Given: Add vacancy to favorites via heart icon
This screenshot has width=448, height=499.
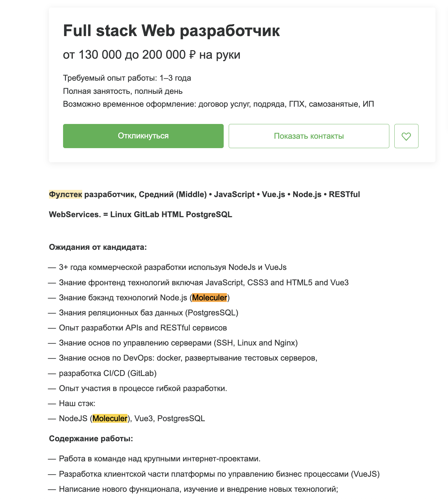Looking at the screenshot, I should (x=406, y=136).
